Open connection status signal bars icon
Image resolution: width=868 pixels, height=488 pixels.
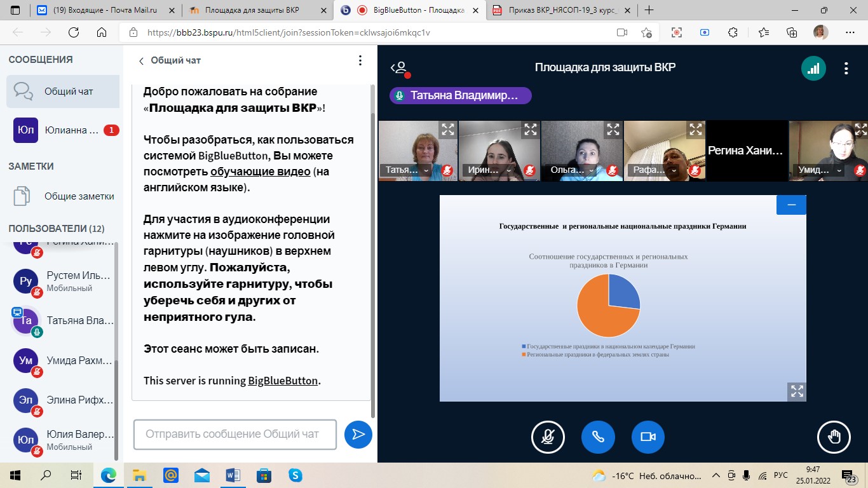813,69
